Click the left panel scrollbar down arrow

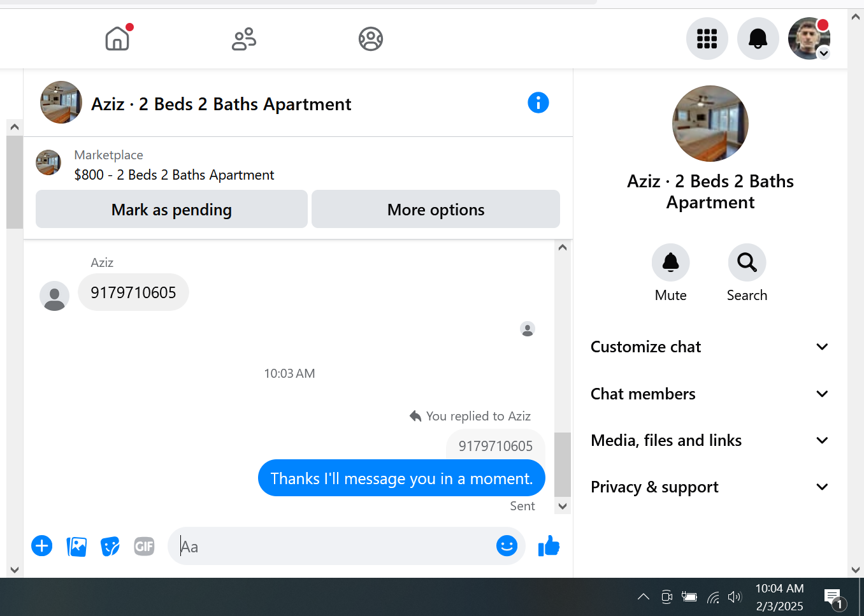15,570
